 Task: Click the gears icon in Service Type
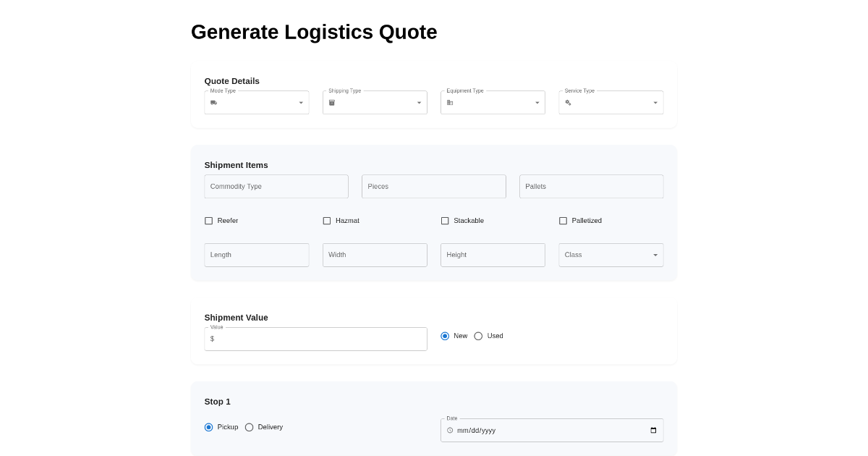pyautogui.click(x=568, y=103)
